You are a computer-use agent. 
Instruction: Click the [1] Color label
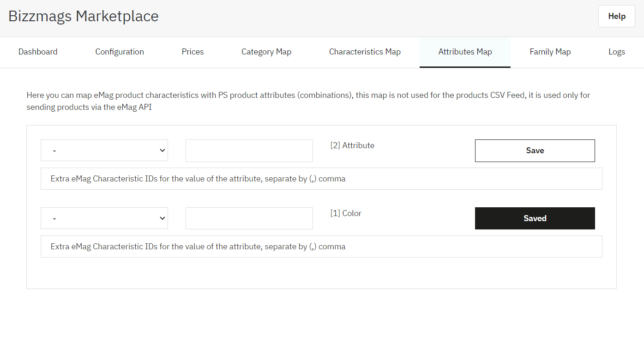click(x=346, y=213)
